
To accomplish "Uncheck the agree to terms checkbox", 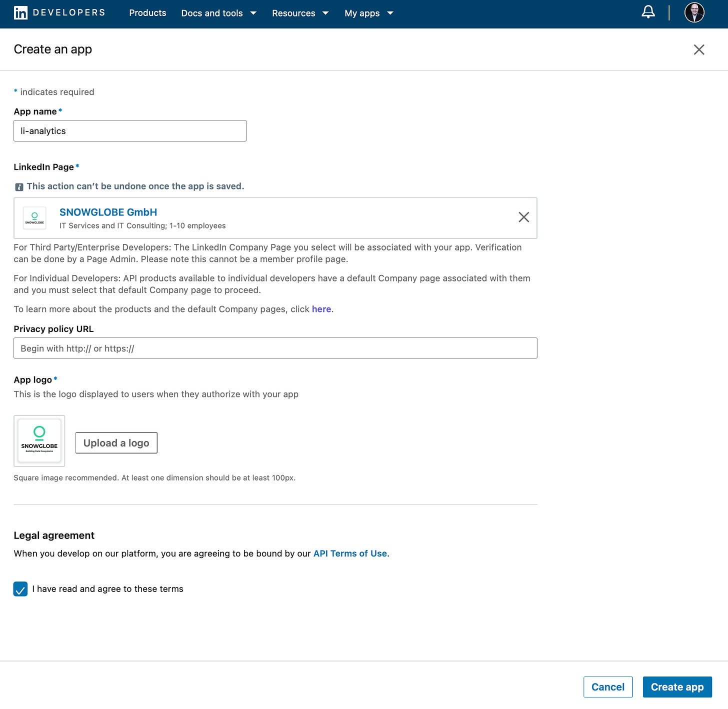I will pyautogui.click(x=20, y=589).
